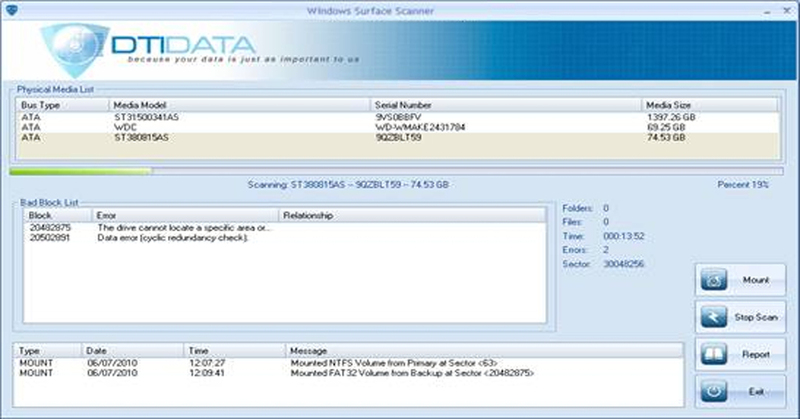Screen dimensions: 800x419
Task: Click the Error column header in bad block list
Action: [185, 215]
